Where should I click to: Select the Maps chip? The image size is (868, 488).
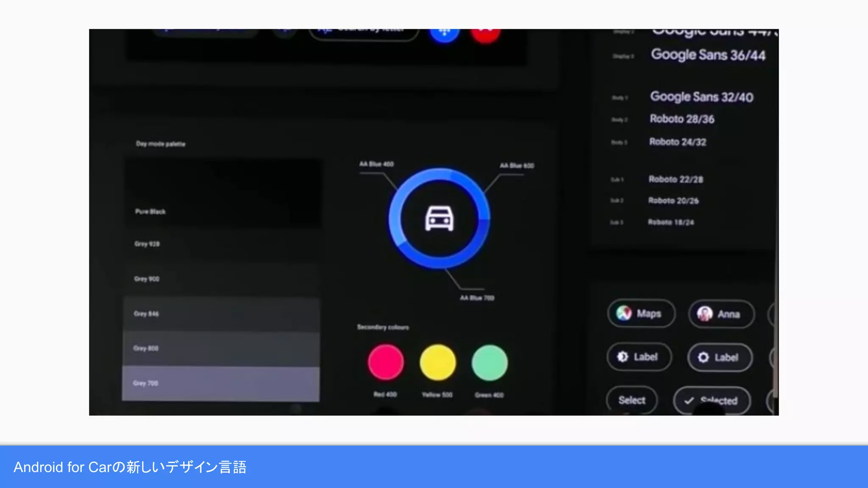[x=641, y=313]
